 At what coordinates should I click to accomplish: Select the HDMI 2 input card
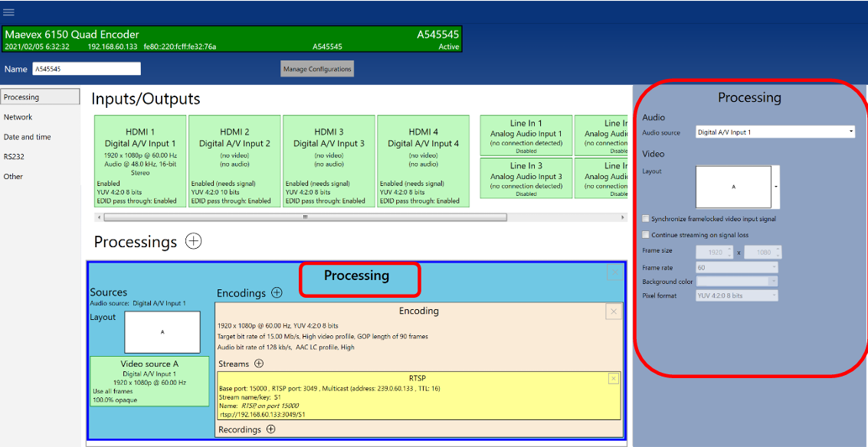[x=234, y=161]
